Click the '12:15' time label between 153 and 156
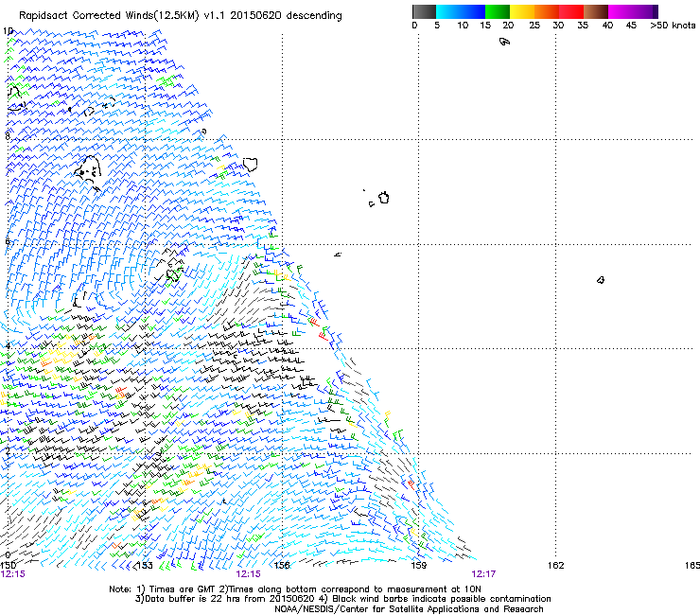Viewport: 700px width, 615px height. click(248, 574)
